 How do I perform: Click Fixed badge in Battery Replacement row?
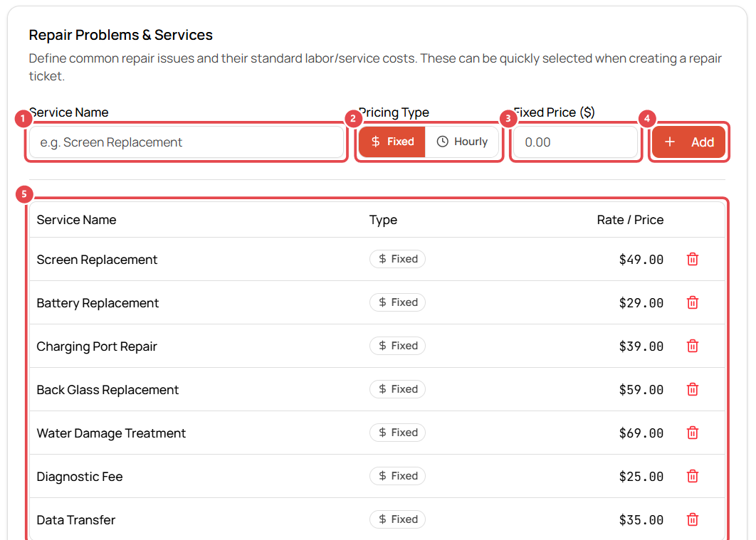(x=398, y=302)
